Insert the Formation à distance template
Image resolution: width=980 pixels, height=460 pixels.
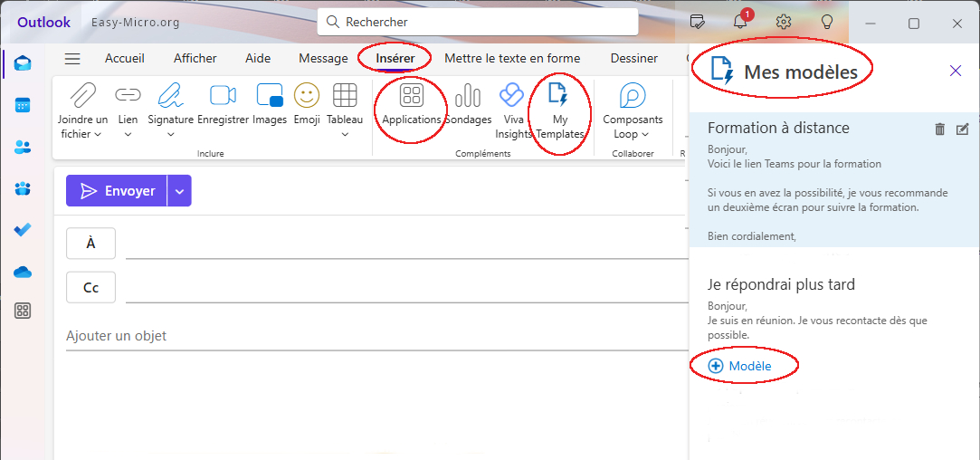(833, 179)
